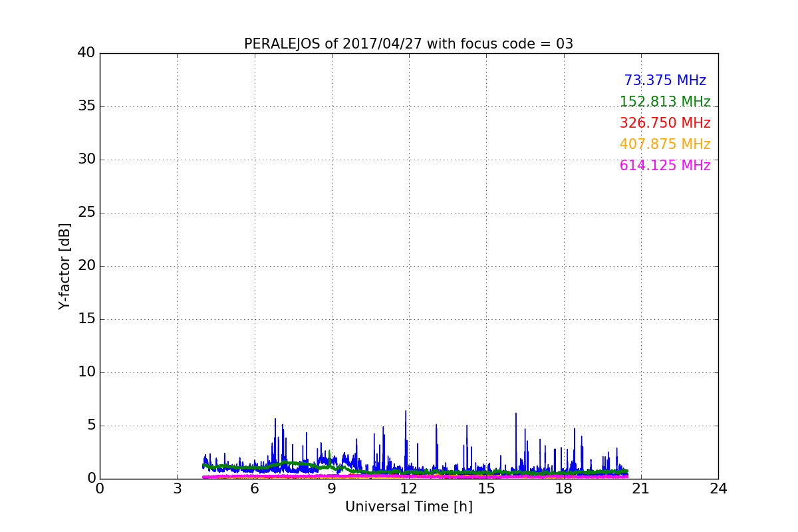
Task: Select the 614.125 MHz legend label
Action: 665,166
